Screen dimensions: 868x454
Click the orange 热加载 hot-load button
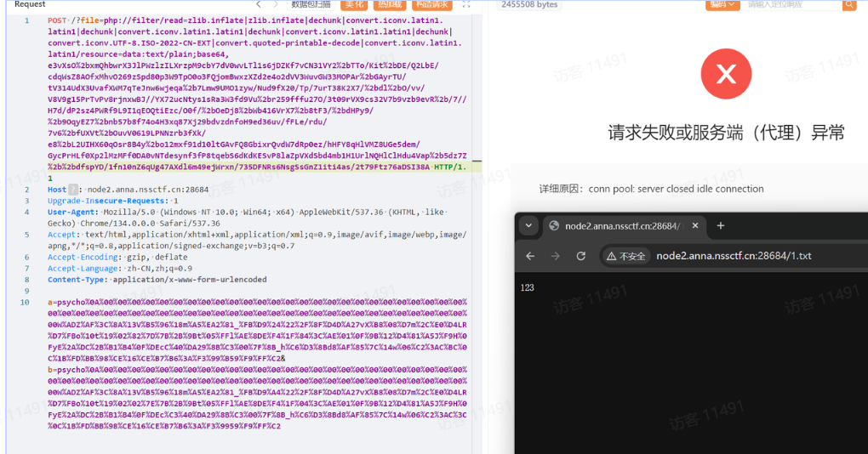391,4
